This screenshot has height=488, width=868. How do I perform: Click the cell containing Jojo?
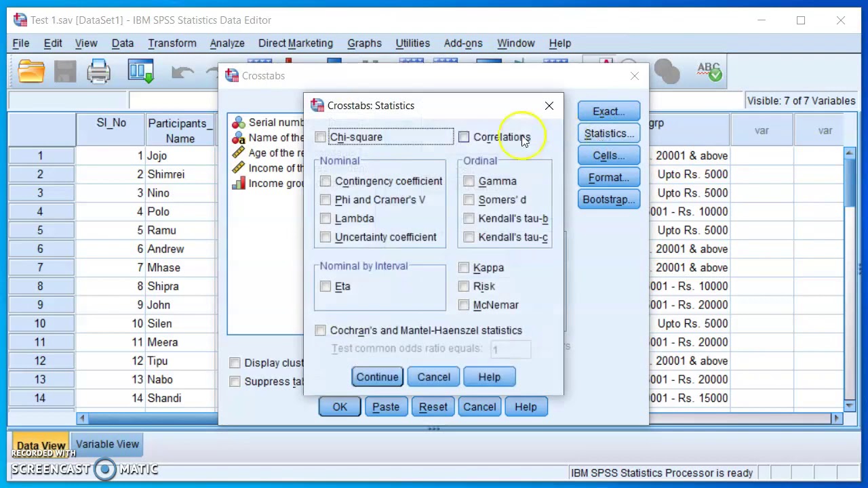pos(179,155)
